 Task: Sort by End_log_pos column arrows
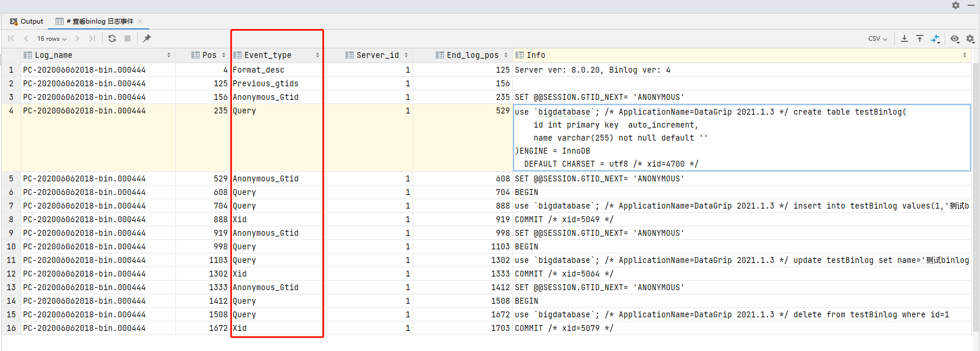pos(506,55)
